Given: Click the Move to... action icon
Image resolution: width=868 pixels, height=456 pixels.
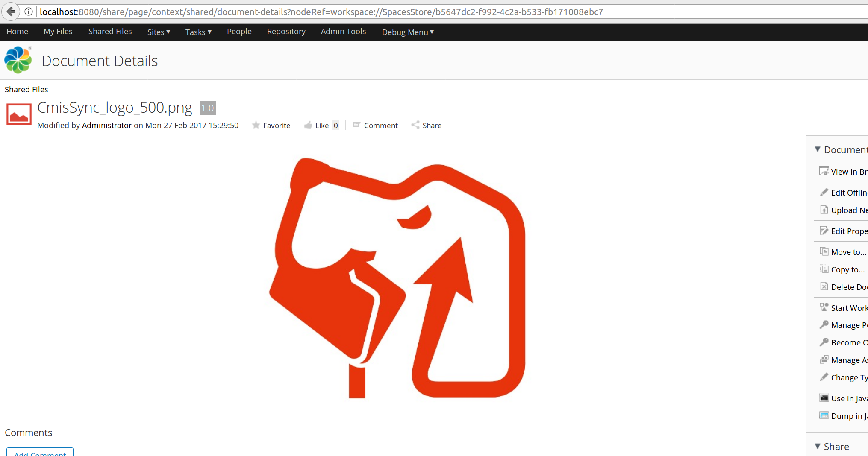Looking at the screenshot, I should (824, 251).
